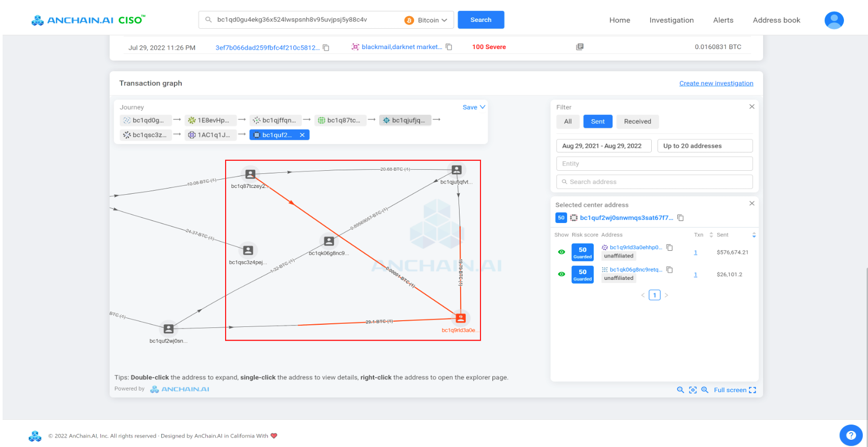Expand the Save journey dropdown

pos(474,107)
